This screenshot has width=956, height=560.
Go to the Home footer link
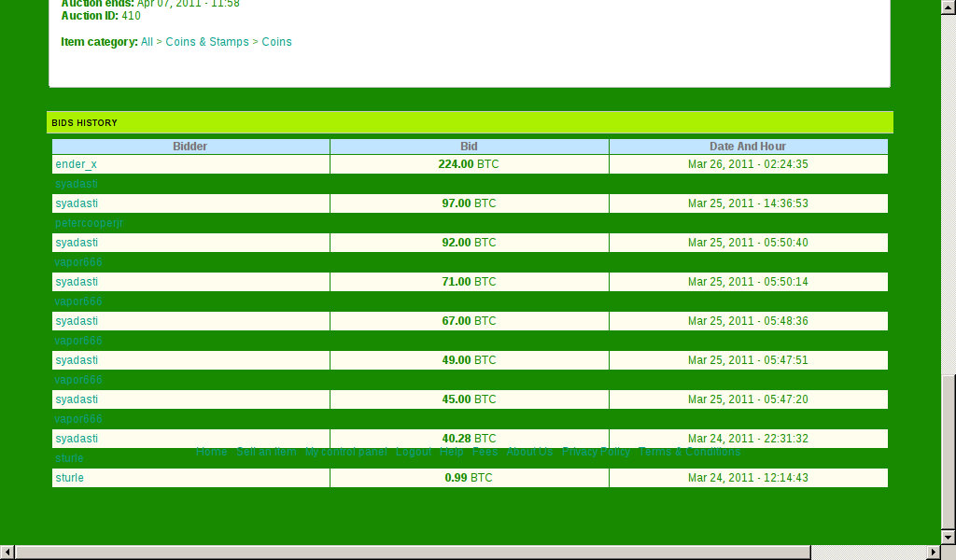212,452
